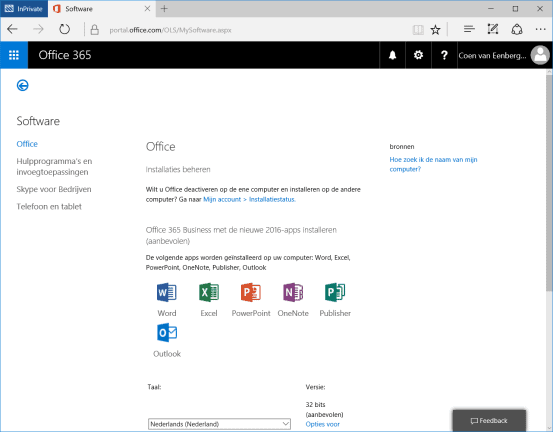Click the Software page heading
The height and width of the screenshot is (432, 553).
[x=38, y=121]
